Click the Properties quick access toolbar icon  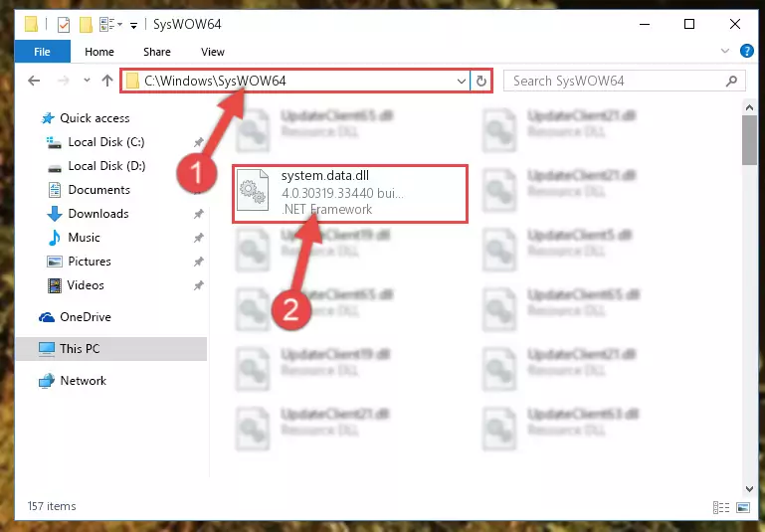point(64,24)
